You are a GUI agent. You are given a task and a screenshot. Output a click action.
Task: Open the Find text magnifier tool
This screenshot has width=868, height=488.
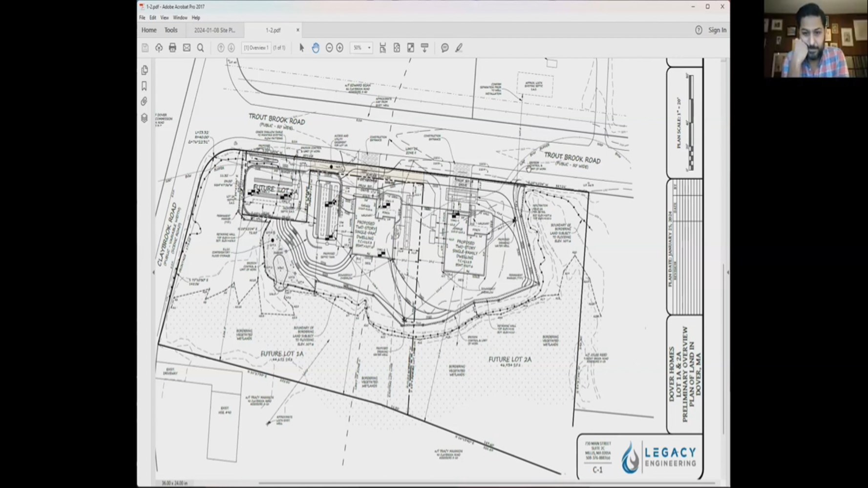(200, 48)
